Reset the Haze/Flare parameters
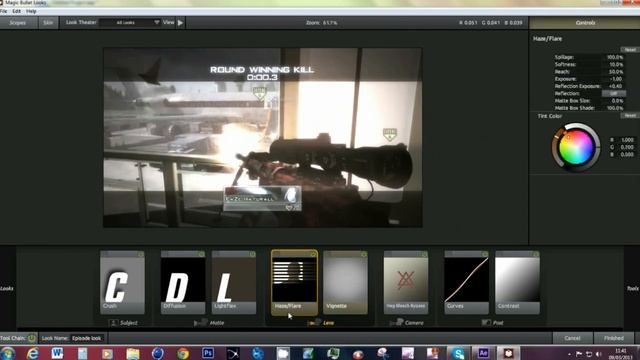Image resolution: width=640 pixels, height=360 pixels. [630, 49]
